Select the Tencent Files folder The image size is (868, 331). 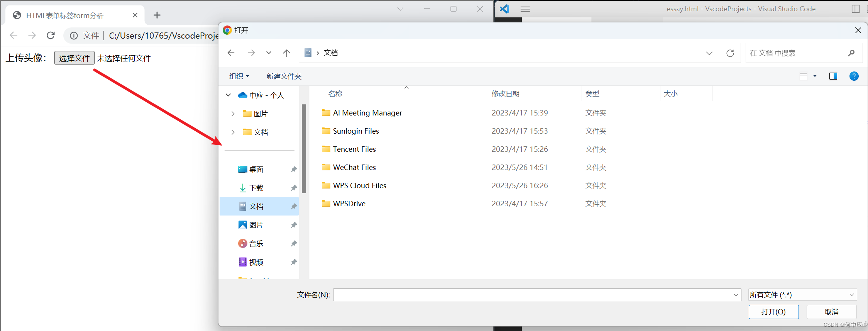(349, 149)
